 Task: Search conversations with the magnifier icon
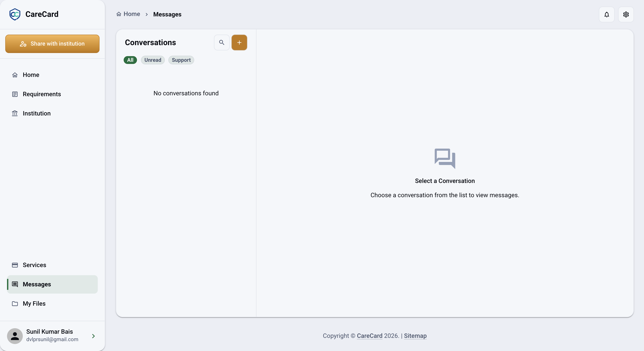point(222,43)
